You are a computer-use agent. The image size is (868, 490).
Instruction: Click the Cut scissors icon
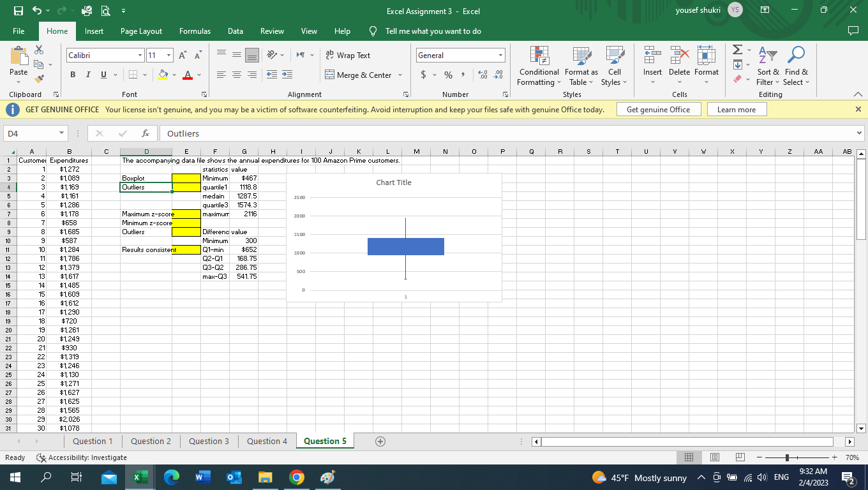tap(40, 50)
